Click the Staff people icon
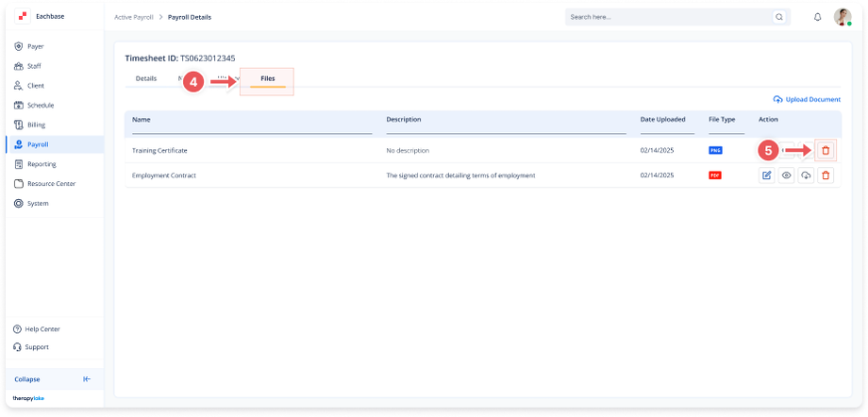The width and height of the screenshot is (868, 417). pos(18,66)
